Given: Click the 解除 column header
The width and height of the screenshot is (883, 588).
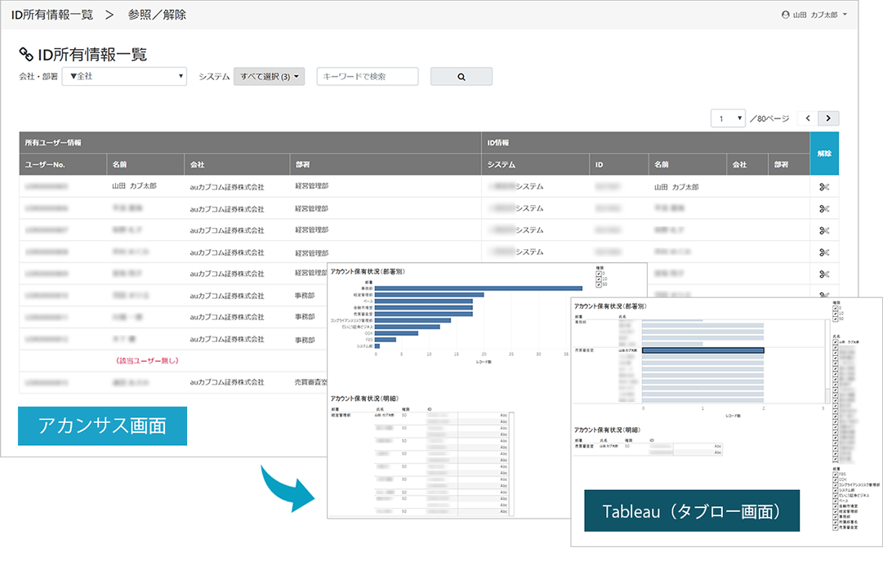Looking at the screenshot, I should tap(824, 153).
